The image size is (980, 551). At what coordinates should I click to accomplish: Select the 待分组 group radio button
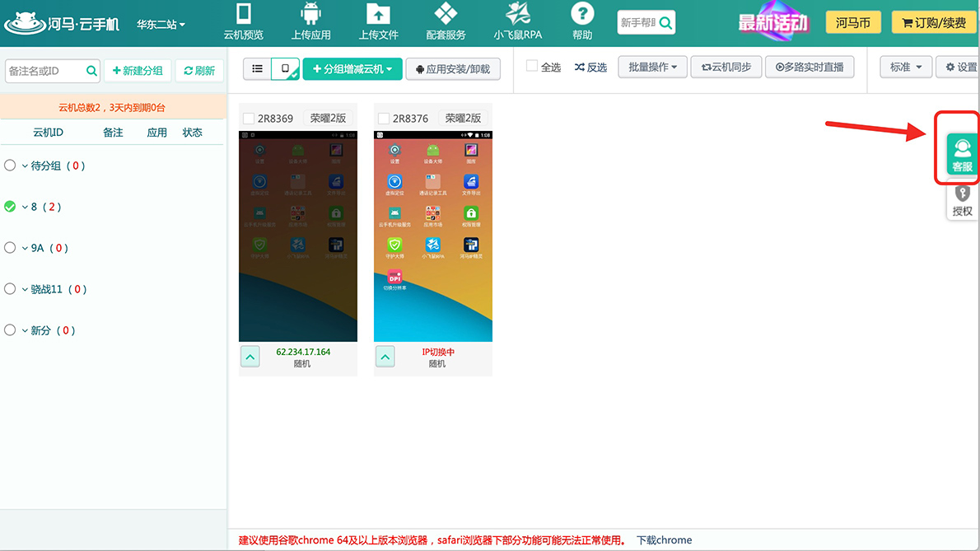point(10,166)
